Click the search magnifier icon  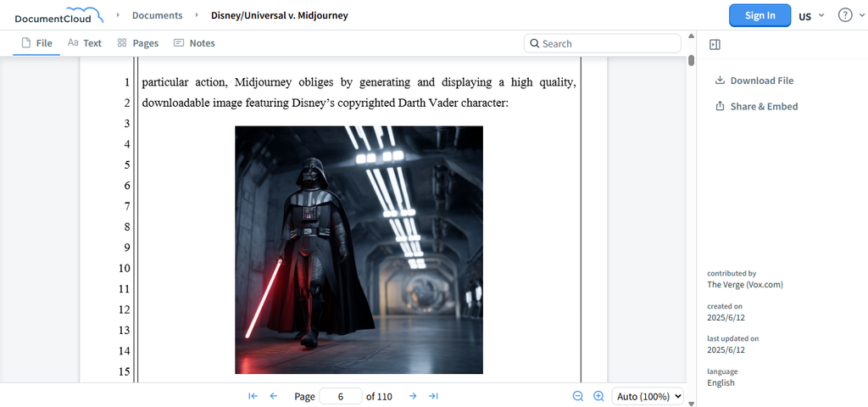(x=534, y=43)
